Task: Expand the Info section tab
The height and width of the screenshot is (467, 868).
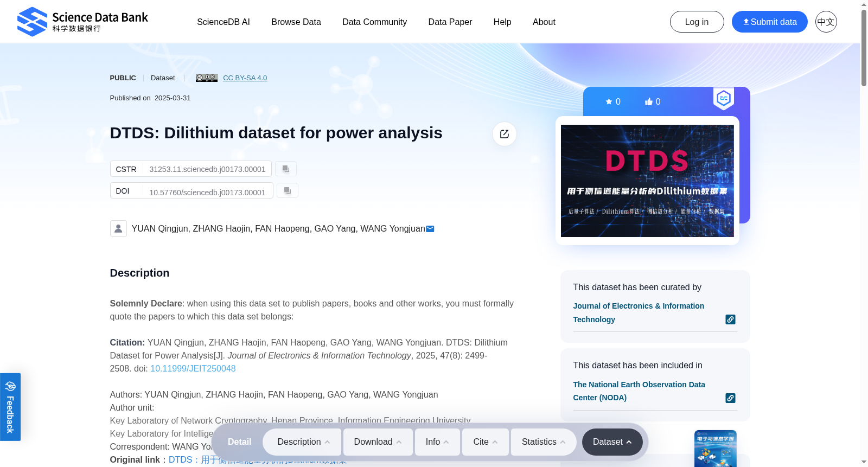Action: (x=437, y=442)
